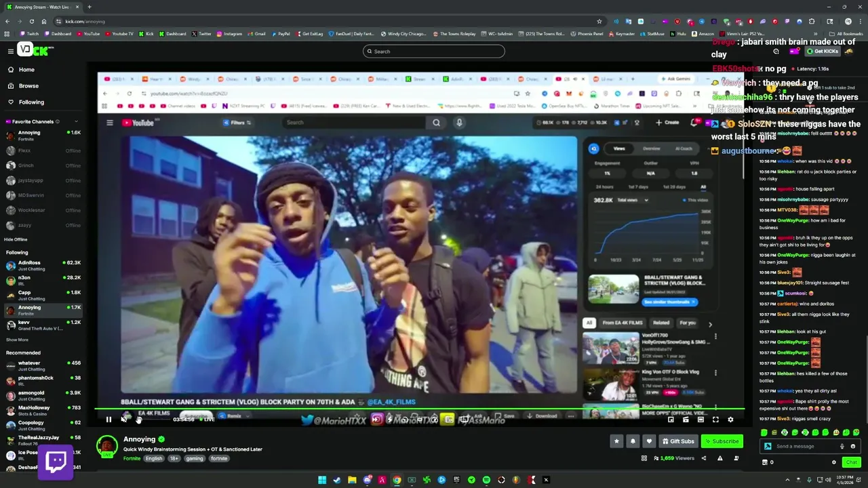Unmute the stream volume icon

click(123, 420)
